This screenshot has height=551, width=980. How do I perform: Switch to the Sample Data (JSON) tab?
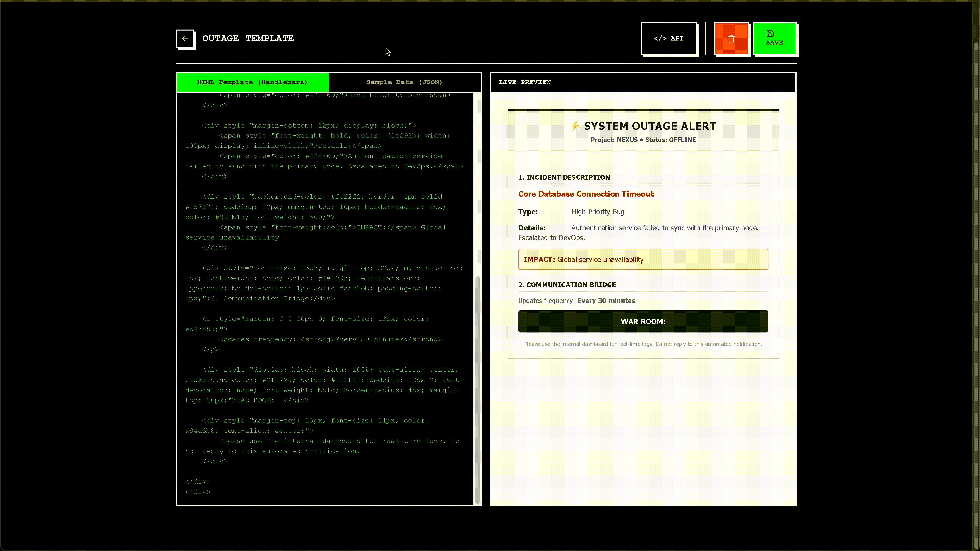click(x=405, y=82)
